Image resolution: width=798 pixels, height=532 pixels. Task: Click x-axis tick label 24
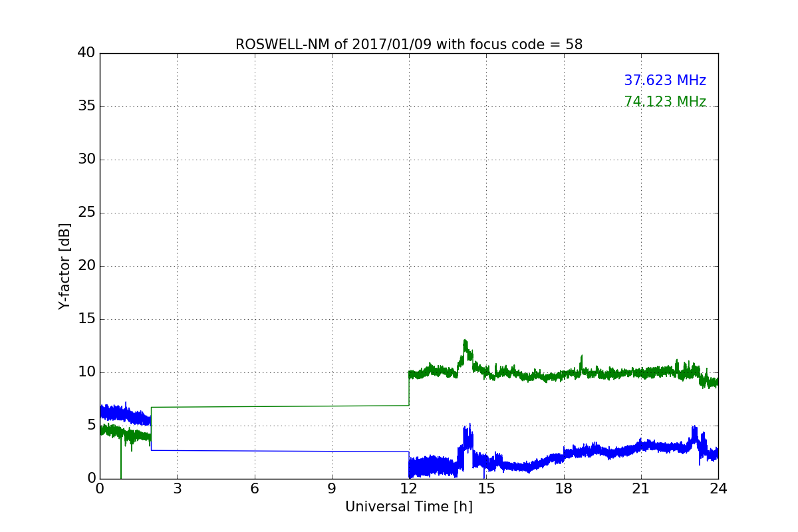[x=718, y=489]
